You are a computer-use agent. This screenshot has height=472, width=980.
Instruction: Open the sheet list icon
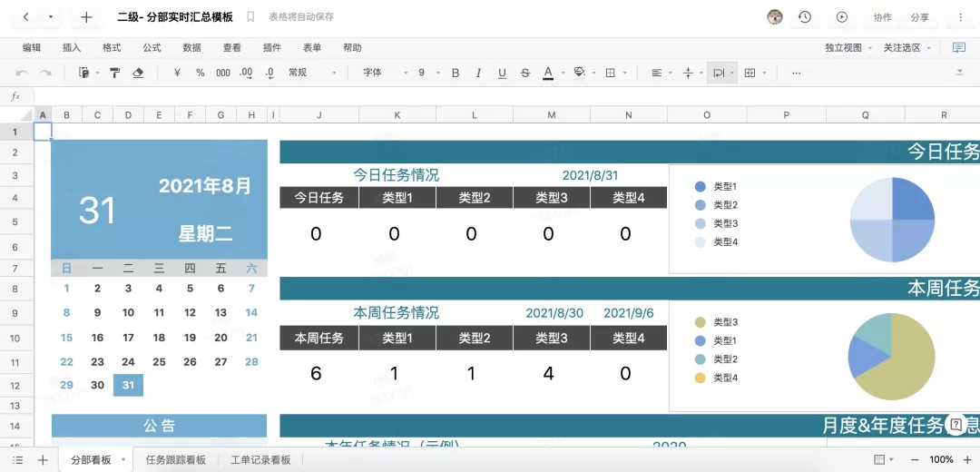tap(18, 460)
